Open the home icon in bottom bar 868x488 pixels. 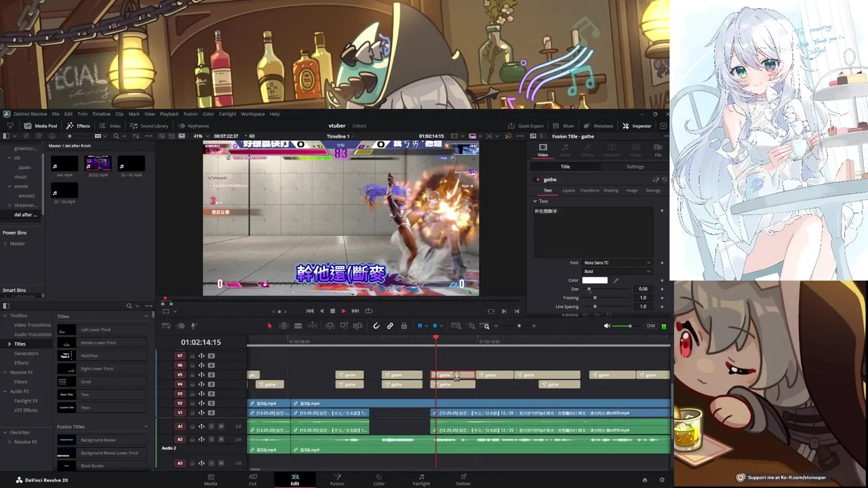(x=644, y=480)
